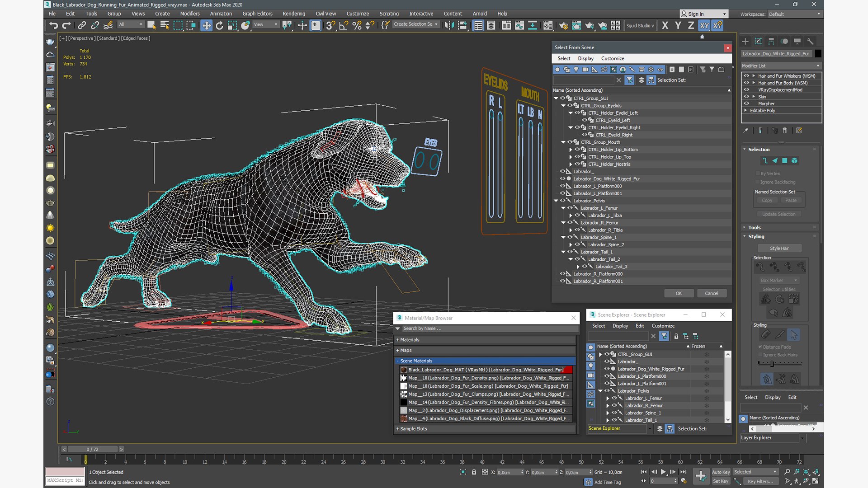Click the Undo arrow in main toolbar
The width and height of the screenshot is (868, 488).
[53, 25]
